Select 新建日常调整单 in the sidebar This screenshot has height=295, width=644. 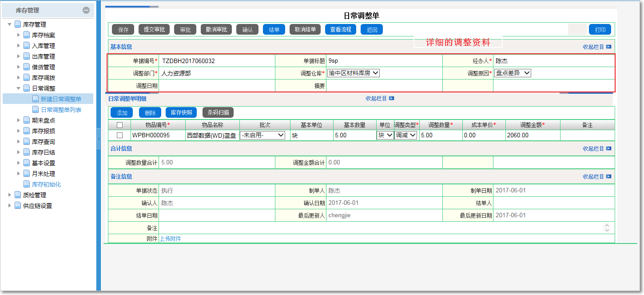coord(61,99)
